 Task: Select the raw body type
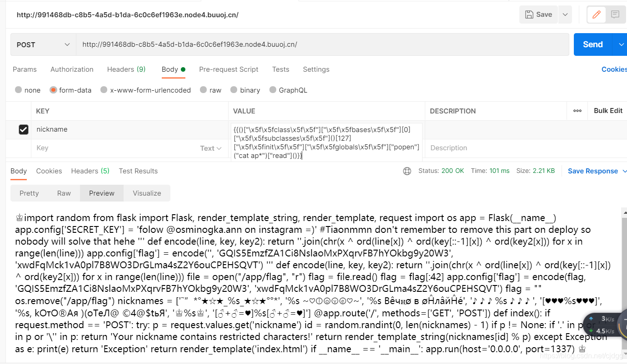(x=211, y=90)
